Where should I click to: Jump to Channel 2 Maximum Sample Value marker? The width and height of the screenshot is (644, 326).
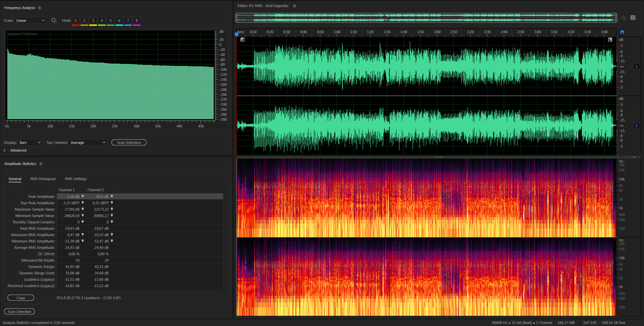click(112, 209)
